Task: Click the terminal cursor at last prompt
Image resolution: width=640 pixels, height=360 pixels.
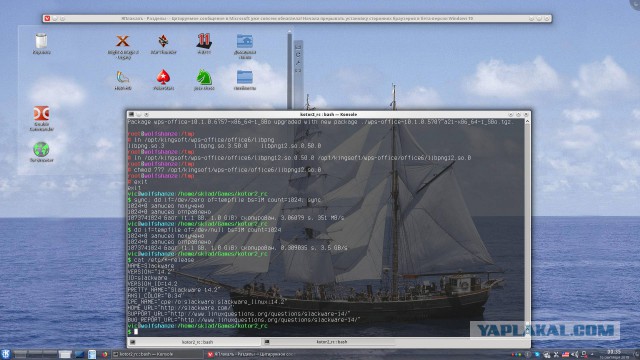Action: coord(136,332)
